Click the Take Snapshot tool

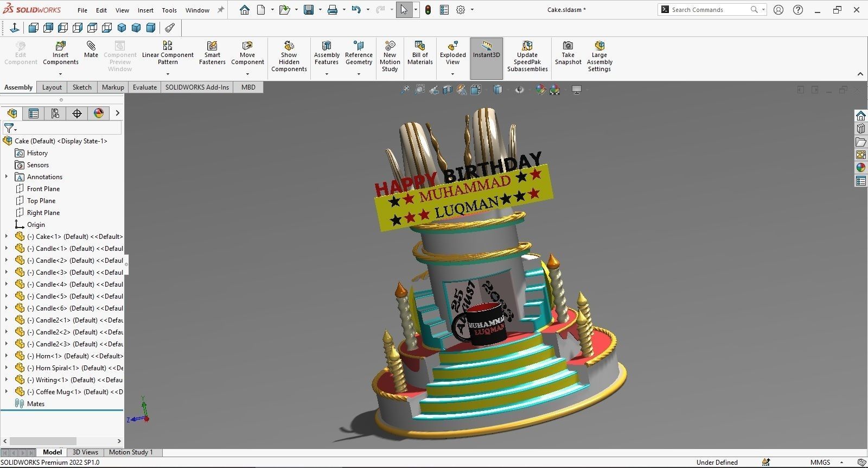coord(568,53)
